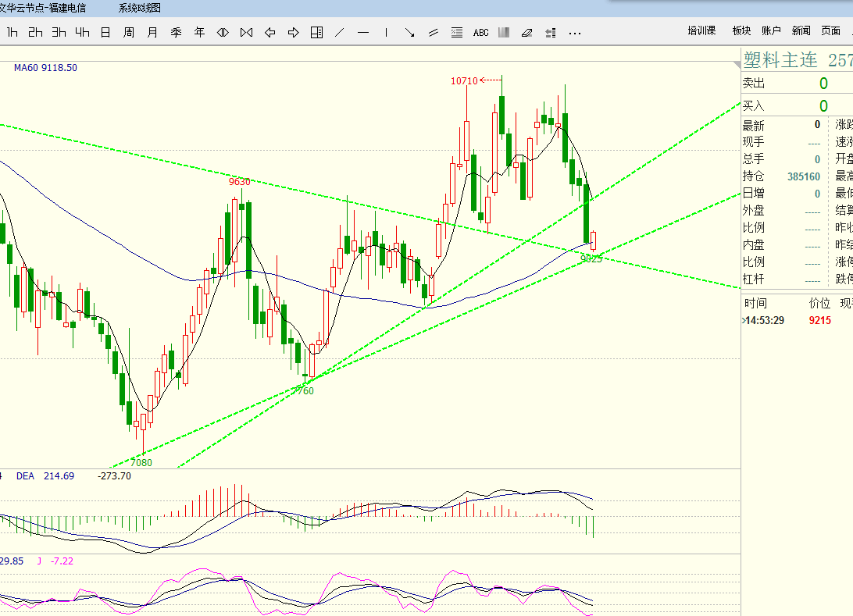Select the parallel lines drawing tool
Screen dimensions: 853x616
[x=434, y=33]
